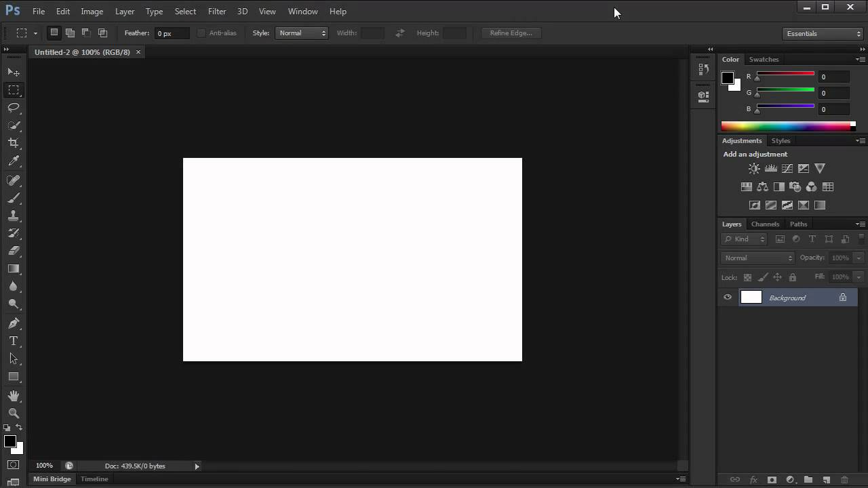Click the Refine Edge button
The image size is (868, 488).
[511, 33]
